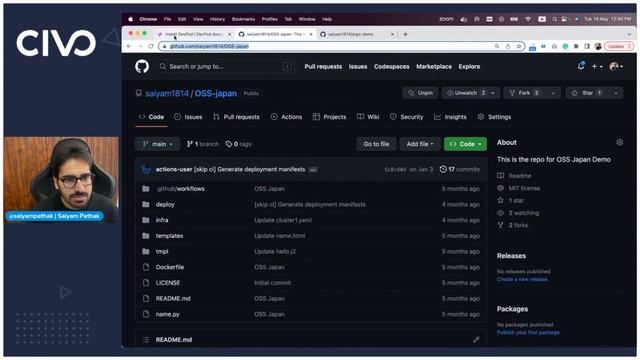Viewport: 640px width, 360px height.
Task: Expand commit message ellipsis button
Action: [313, 169]
